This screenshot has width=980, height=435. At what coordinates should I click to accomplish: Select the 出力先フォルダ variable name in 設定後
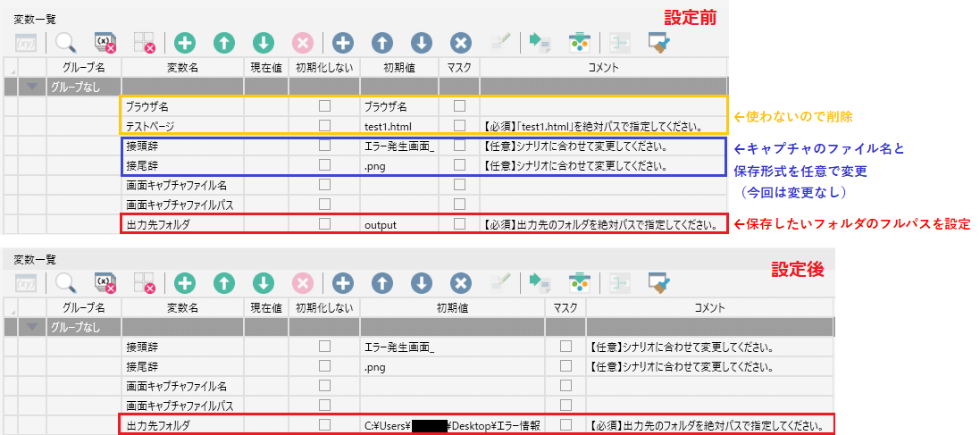pos(182,426)
